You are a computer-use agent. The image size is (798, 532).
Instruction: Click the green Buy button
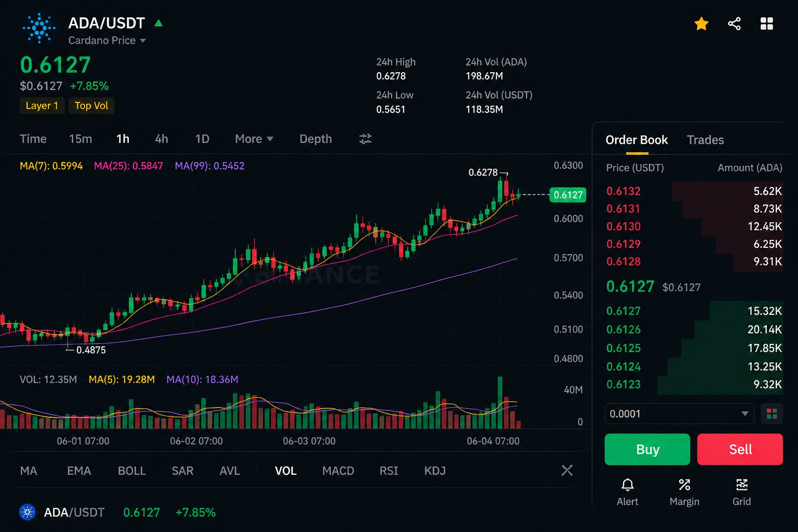pos(647,449)
